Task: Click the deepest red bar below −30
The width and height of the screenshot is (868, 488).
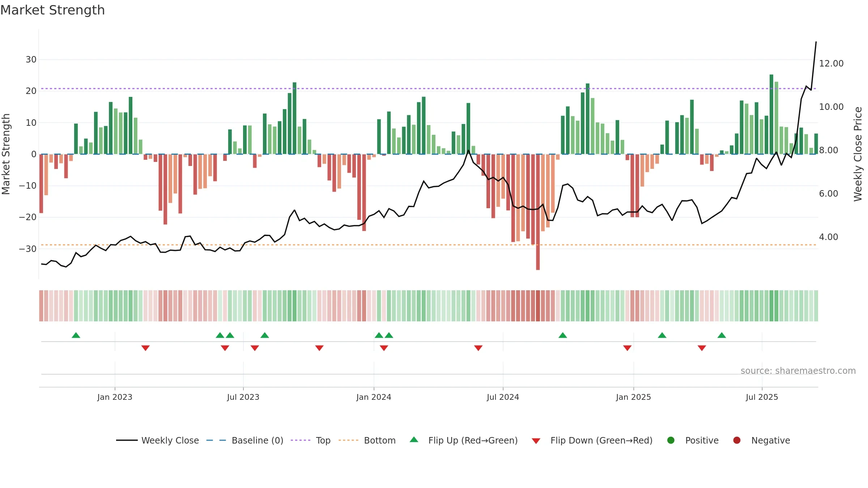Action: coord(538,212)
